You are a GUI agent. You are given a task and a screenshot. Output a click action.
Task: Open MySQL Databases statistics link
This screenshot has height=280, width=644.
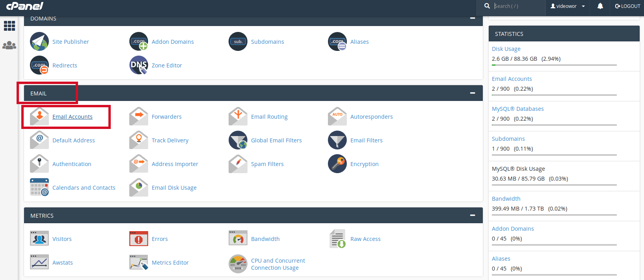518,109
